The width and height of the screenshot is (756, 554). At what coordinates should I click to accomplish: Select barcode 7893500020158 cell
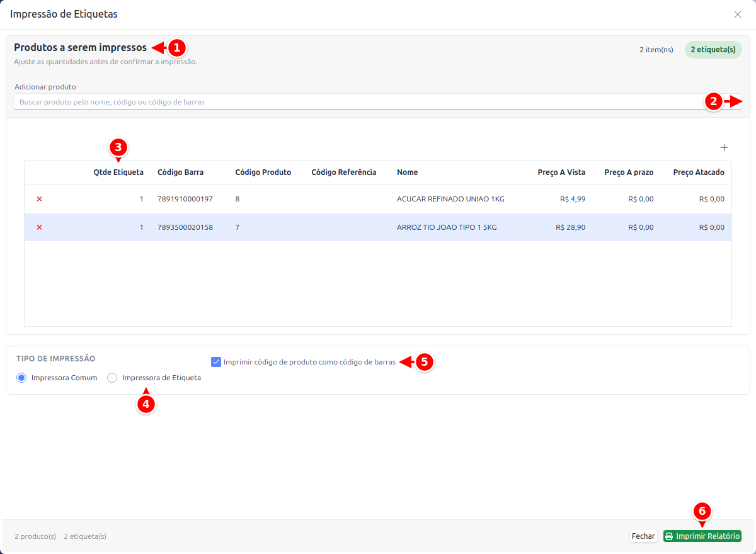(185, 227)
